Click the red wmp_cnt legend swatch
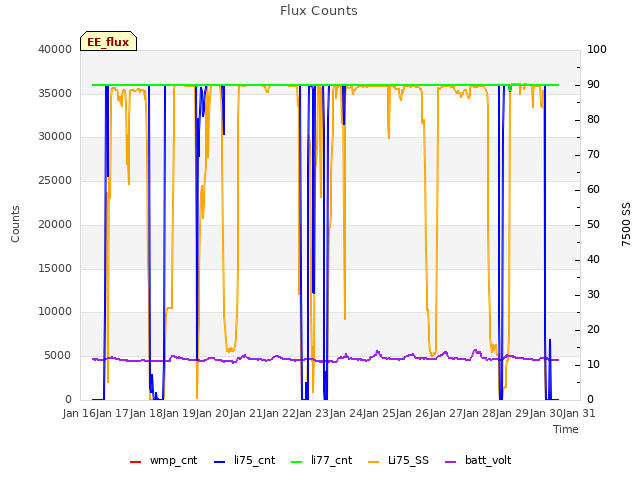The width and height of the screenshot is (640, 480). click(x=135, y=462)
